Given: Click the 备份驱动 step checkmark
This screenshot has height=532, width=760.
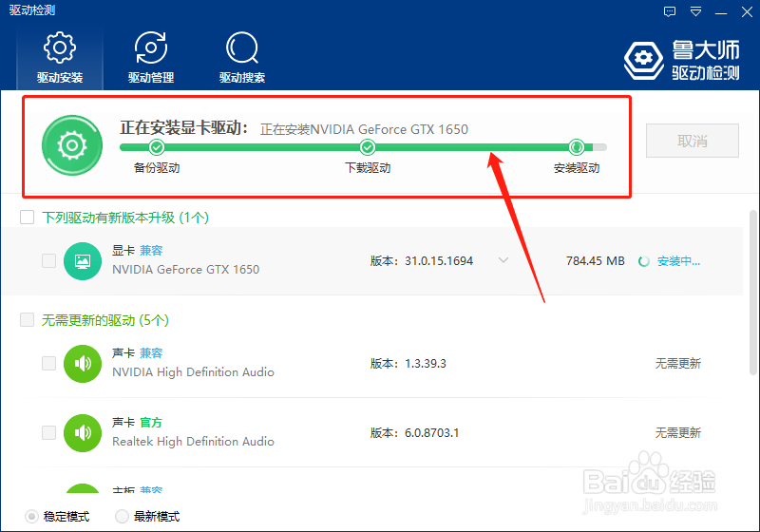Looking at the screenshot, I should (157, 146).
